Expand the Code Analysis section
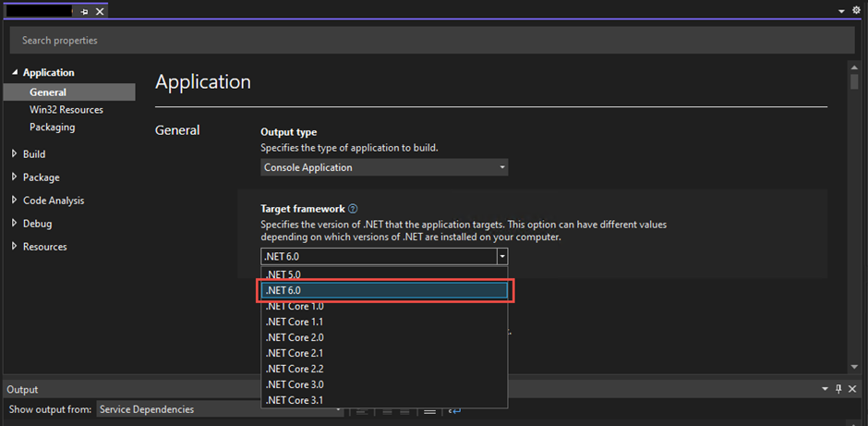 pos(14,201)
